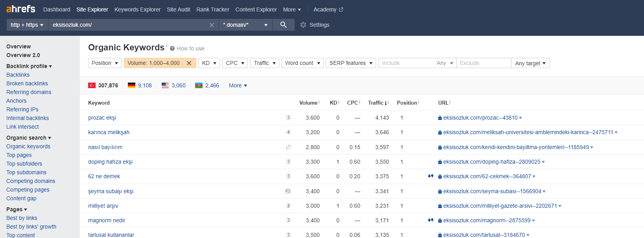Select the Germany flag country results

(x=140, y=85)
